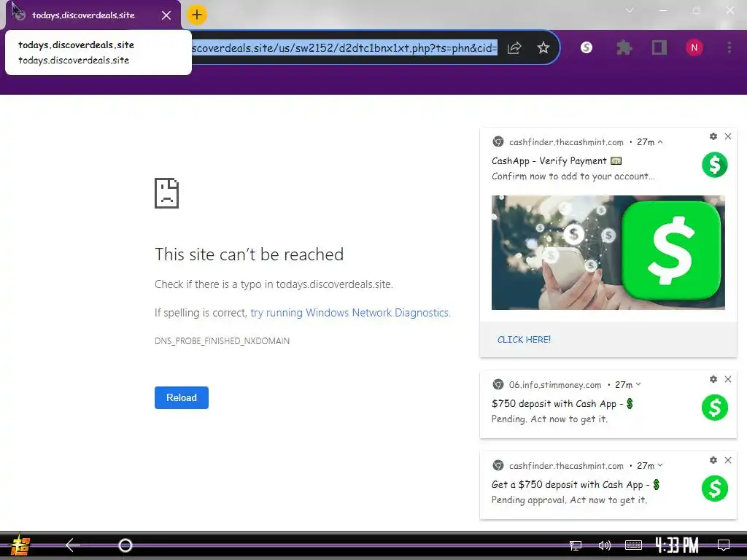Collapse the CashApp Verify Payment notification
The image size is (747, 560).
point(659,142)
